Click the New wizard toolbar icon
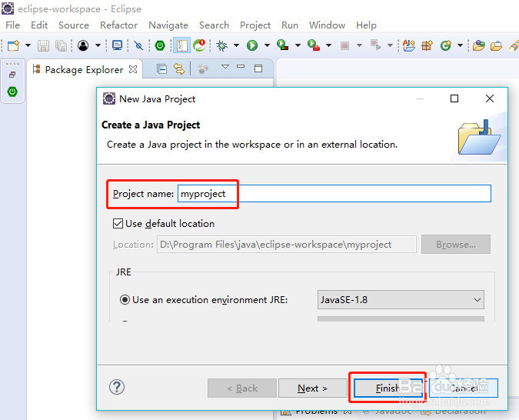The image size is (519, 420). pyautogui.click(x=13, y=45)
